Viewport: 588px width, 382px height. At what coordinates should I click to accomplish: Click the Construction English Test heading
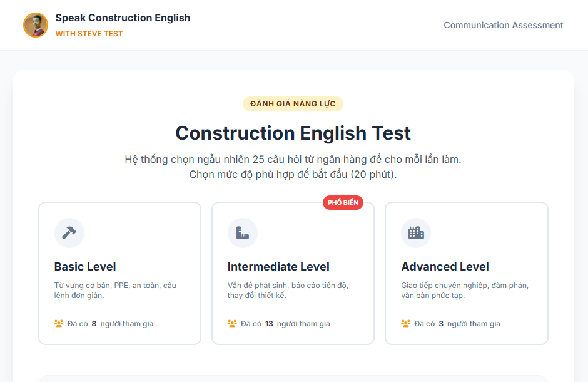tap(293, 133)
